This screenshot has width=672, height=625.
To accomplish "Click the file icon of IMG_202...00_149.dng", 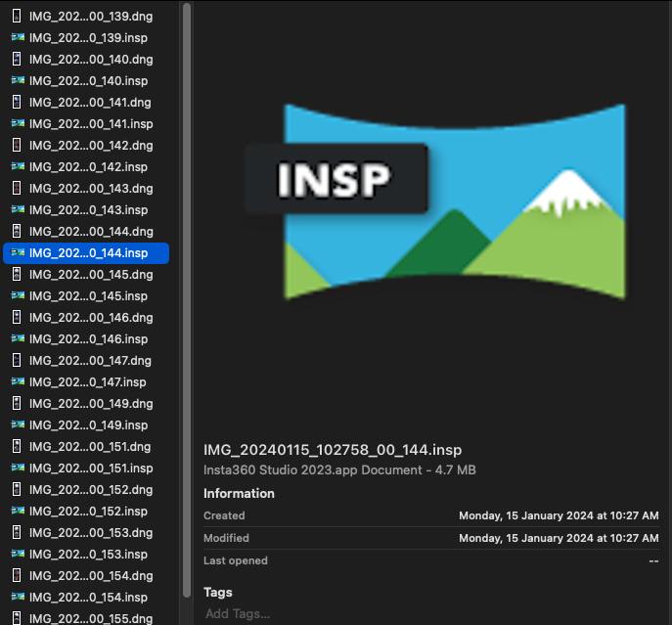I will coord(17,403).
